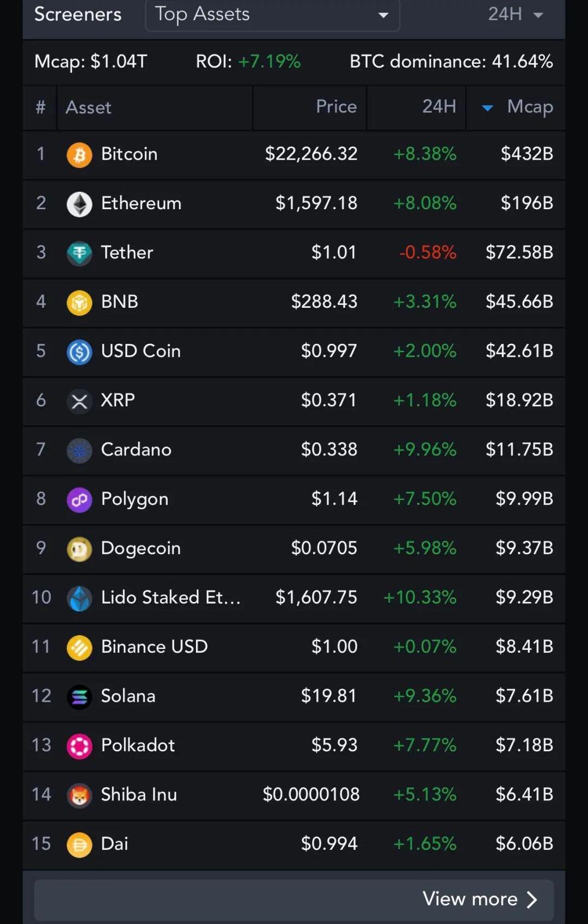Click the Dogecoin icon
The height and width of the screenshot is (924, 588).
coord(79,549)
